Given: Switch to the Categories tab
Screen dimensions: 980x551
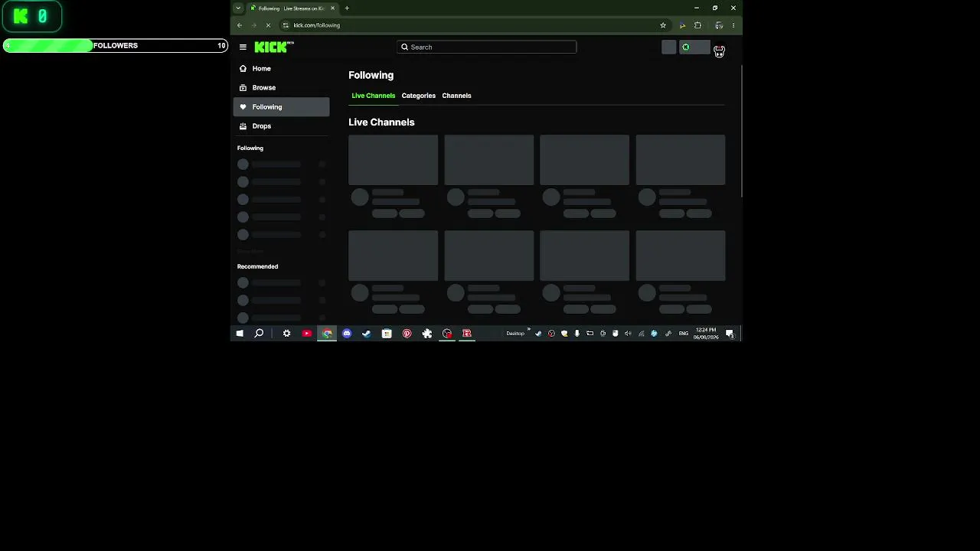Looking at the screenshot, I should [418, 96].
